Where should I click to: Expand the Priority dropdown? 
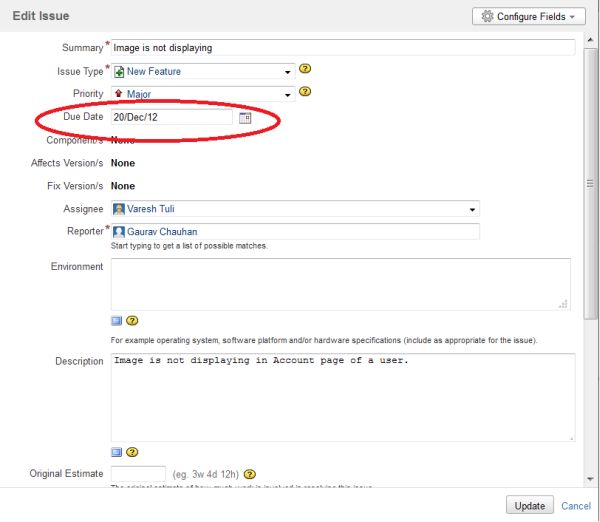pyautogui.click(x=288, y=95)
